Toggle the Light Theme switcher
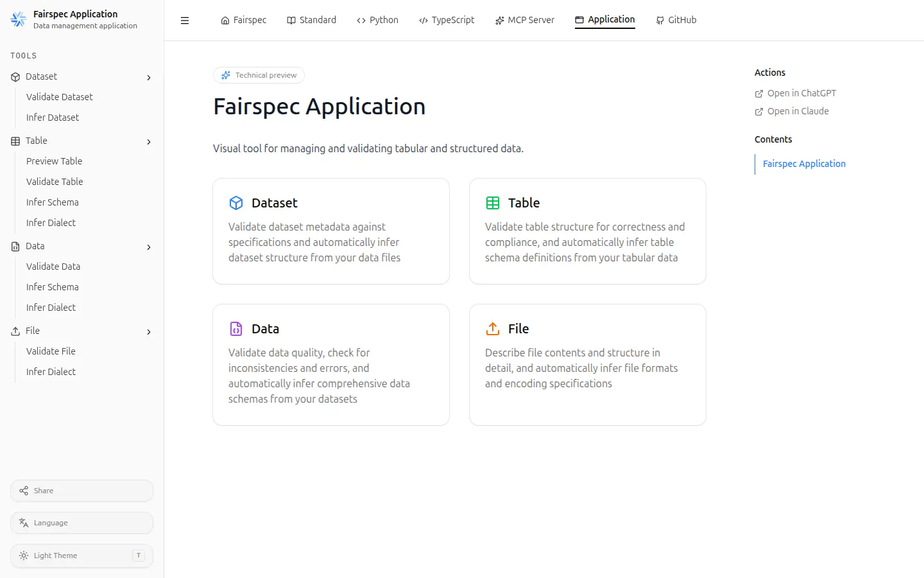 pos(81,556)
